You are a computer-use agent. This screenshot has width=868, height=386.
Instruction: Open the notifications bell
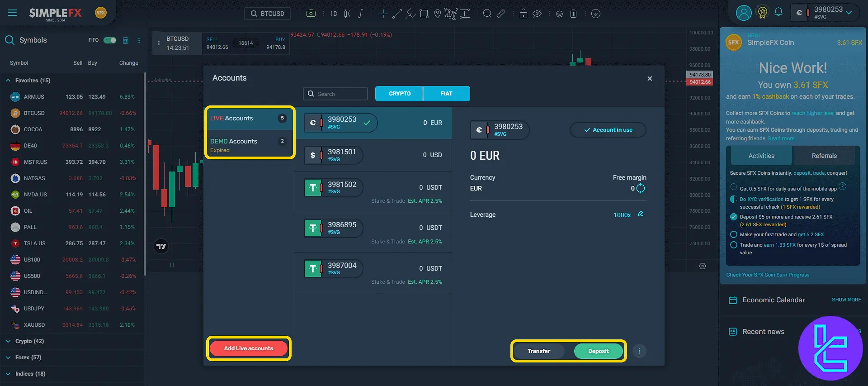tap(778, 12)
